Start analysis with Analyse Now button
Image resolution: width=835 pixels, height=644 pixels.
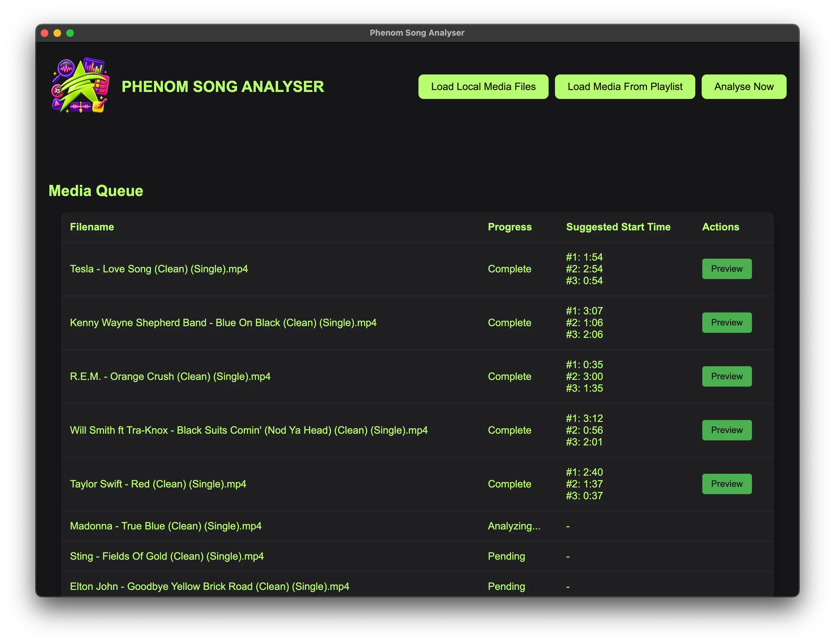pyautogui.click(x=744, y=87)
